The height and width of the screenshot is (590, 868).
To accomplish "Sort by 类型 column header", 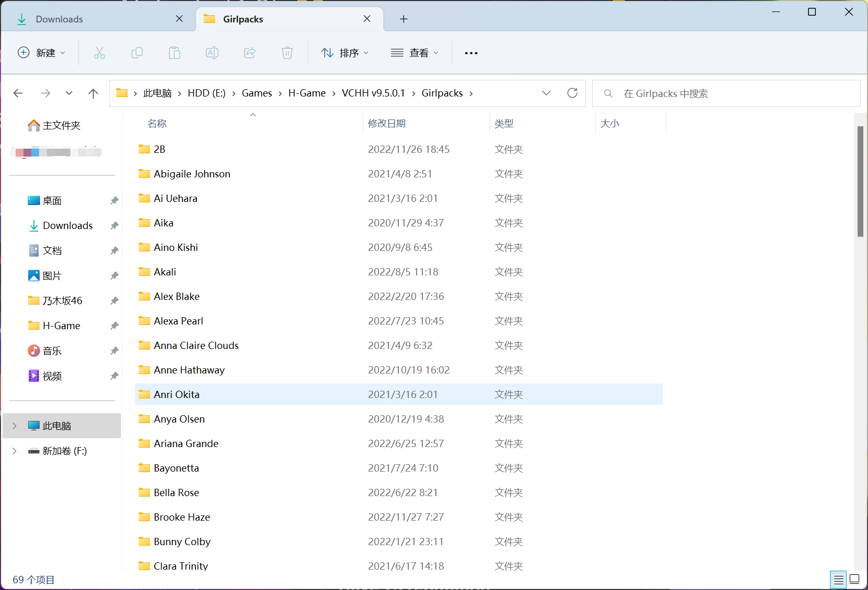I will click(504, 124).
